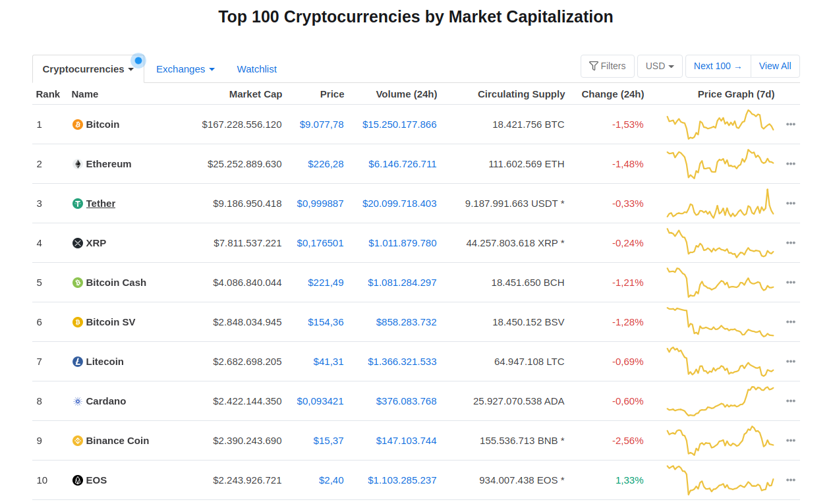Open the options menu on the Bitcoin row
The height and width of the screenshot is (504, 833).
[790, 124]
